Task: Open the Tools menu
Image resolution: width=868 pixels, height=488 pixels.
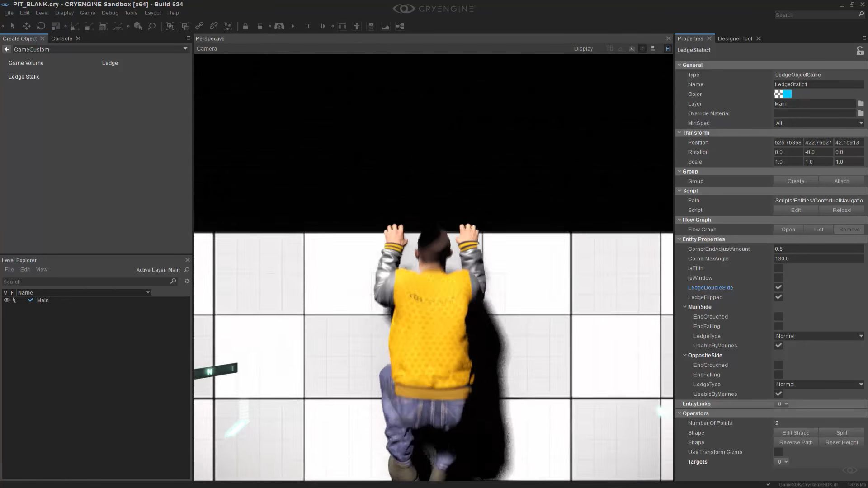Action: click(x=131, y=13)
